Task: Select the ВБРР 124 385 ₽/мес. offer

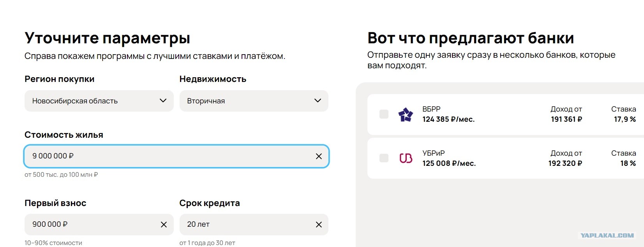Action: pos(505,114)
